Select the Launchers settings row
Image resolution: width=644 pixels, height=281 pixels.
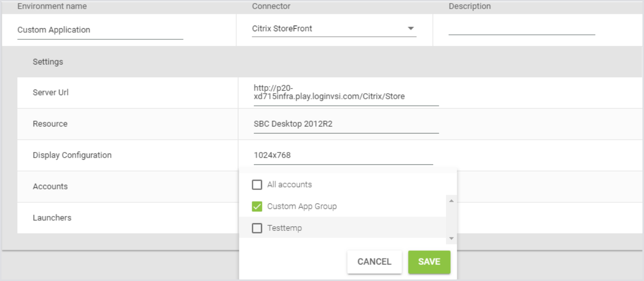[x=52, y=218]
